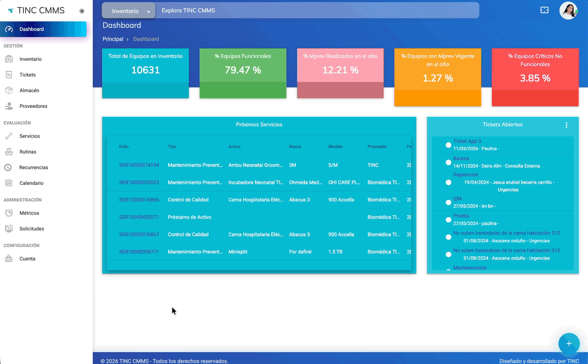Click the Préstamo de Activo type cell

coord(189,217)
